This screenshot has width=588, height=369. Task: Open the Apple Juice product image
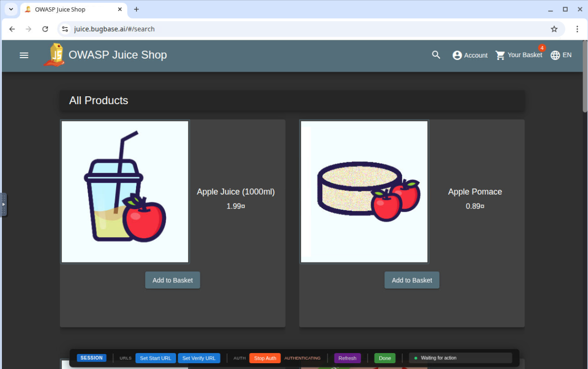coord(125,192)
